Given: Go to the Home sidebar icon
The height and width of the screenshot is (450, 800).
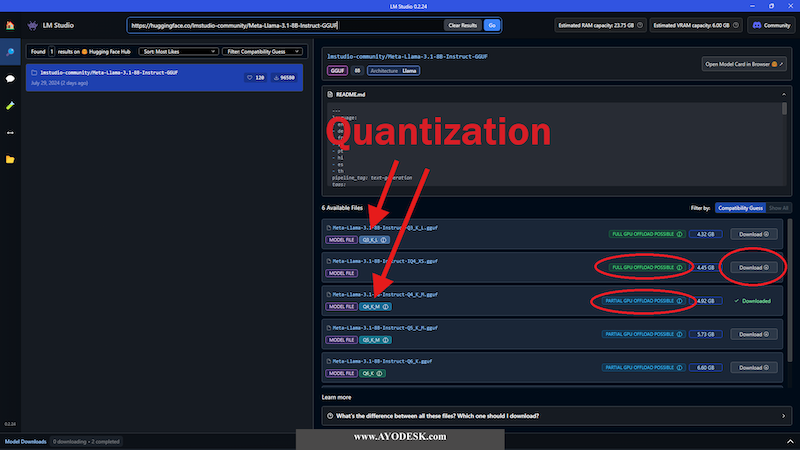Looking at the screenshot, I should point(10,25).
